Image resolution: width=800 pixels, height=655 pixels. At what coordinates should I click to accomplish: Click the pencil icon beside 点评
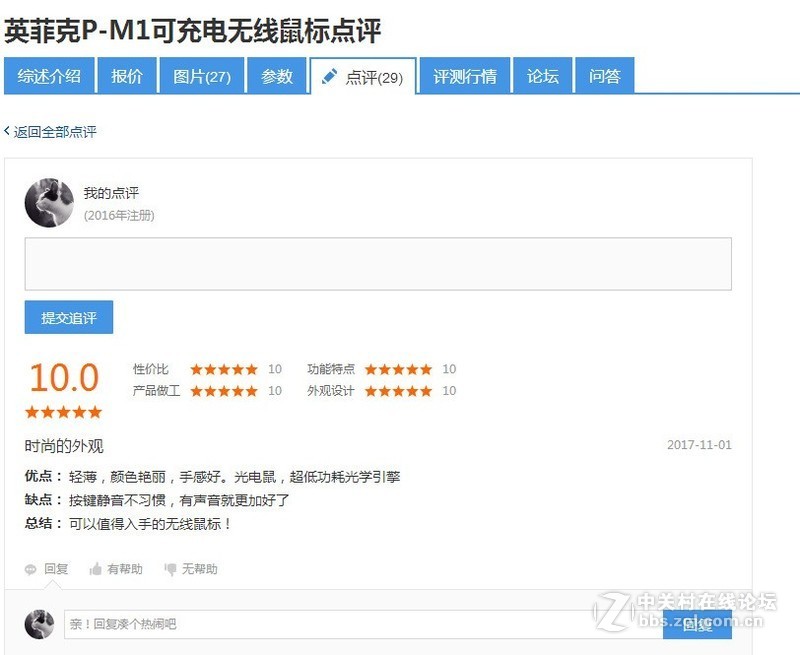tap(330, 77)
